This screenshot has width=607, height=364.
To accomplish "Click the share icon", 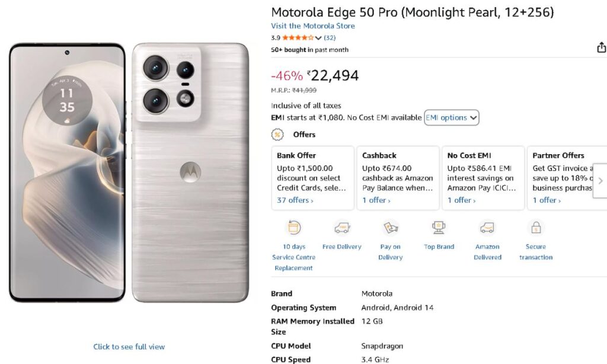I will (601, 48).
